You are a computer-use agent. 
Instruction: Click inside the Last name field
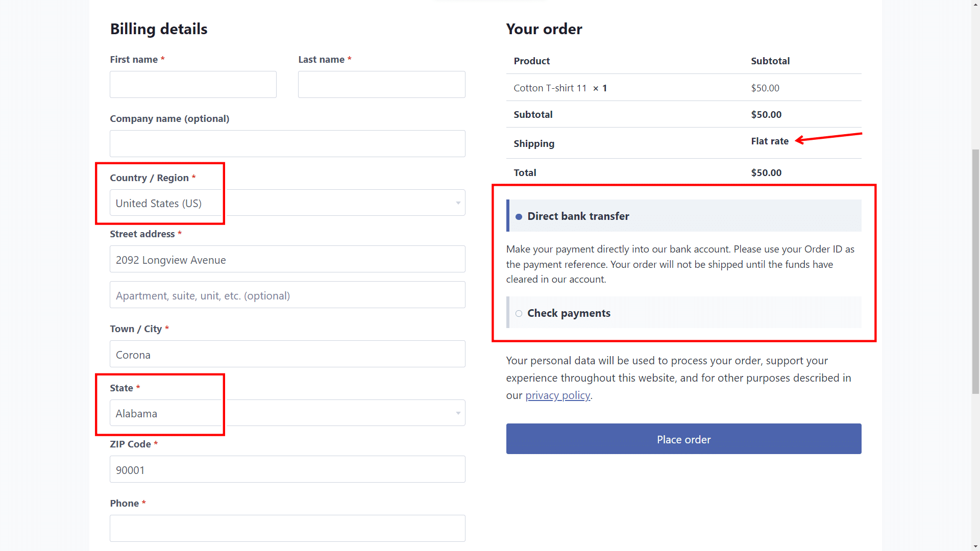click(x=381, y=84)
